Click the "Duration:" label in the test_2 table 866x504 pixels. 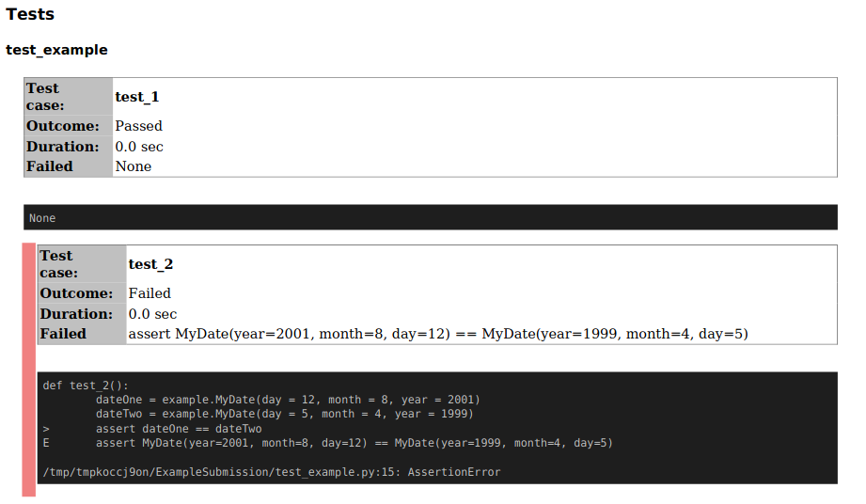click(76, 314)
